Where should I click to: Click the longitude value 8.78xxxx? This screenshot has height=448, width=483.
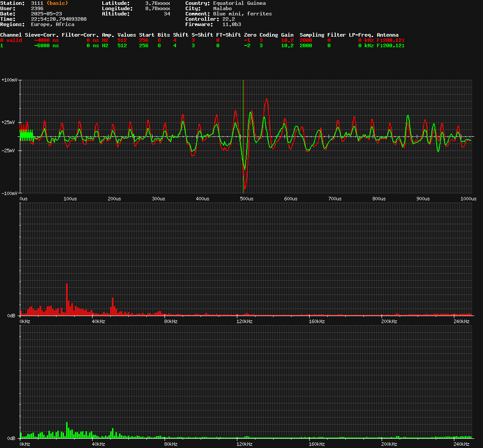(157, 8)
